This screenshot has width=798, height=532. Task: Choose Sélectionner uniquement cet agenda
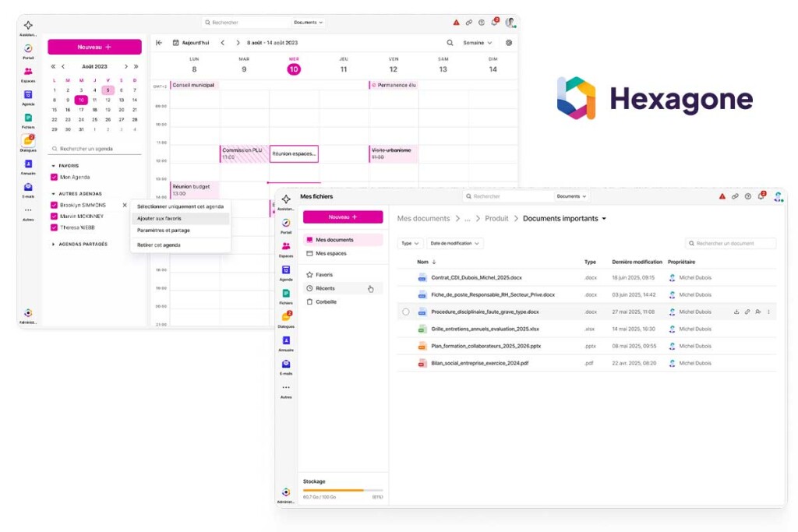[x=180, y=206]
